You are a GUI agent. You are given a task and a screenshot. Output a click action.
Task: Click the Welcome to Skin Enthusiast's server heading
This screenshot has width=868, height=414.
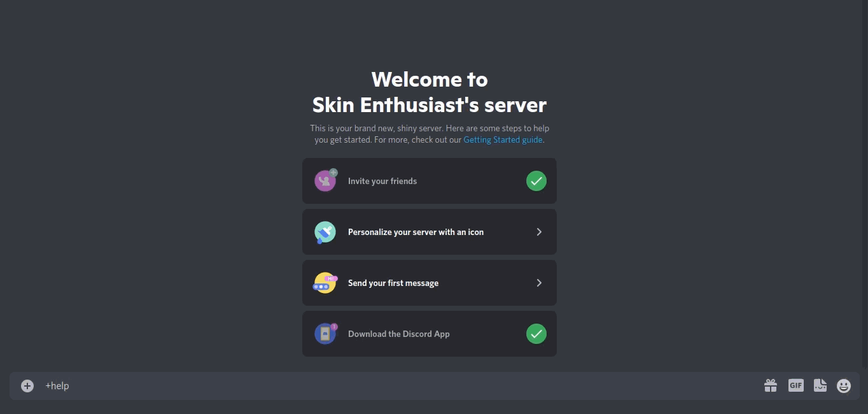[430, 92]
